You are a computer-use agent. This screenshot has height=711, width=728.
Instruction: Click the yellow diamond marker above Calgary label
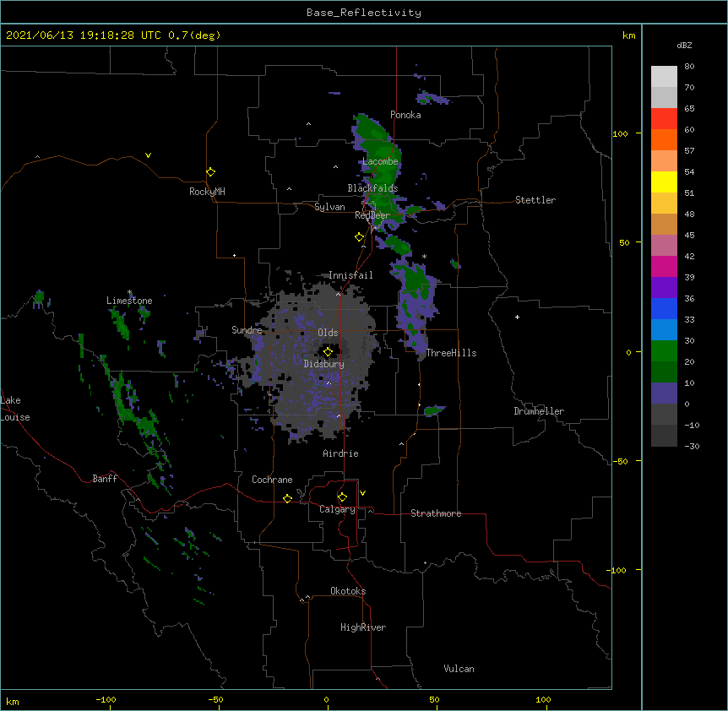click(342, 497)
